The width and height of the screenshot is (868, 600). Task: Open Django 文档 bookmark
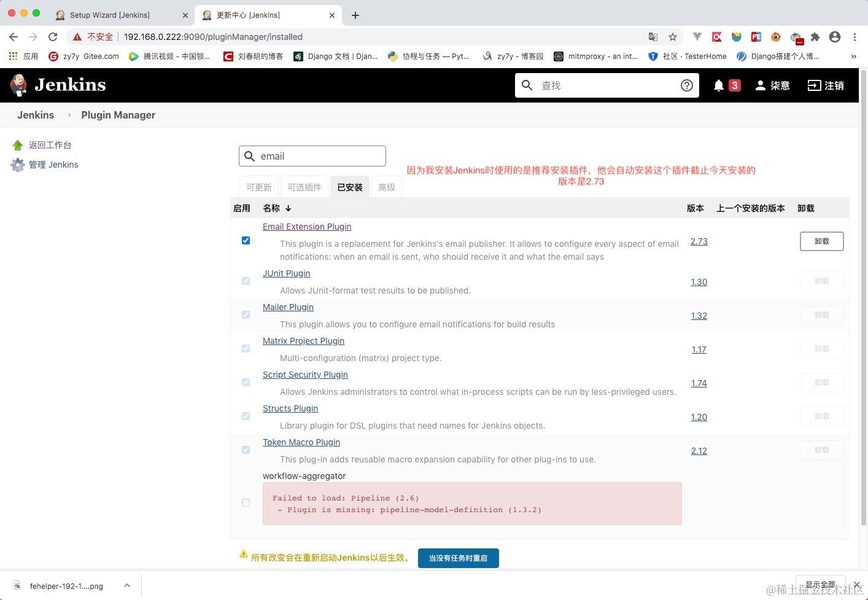coord(335,56)
